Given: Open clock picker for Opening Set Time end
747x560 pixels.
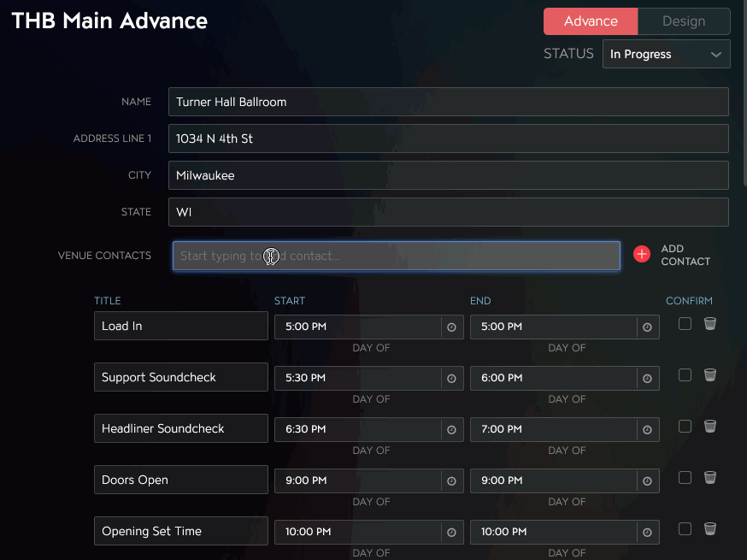Looking at the screenshot, I should pyautogui.click(x=648, y=533).
